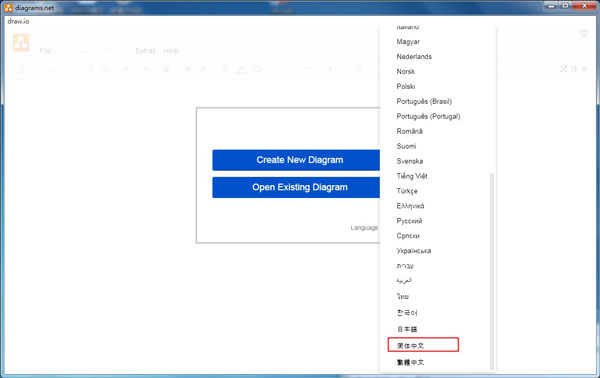Open the File menu
This screenshot has width=600, height=378.
(45, 51)
